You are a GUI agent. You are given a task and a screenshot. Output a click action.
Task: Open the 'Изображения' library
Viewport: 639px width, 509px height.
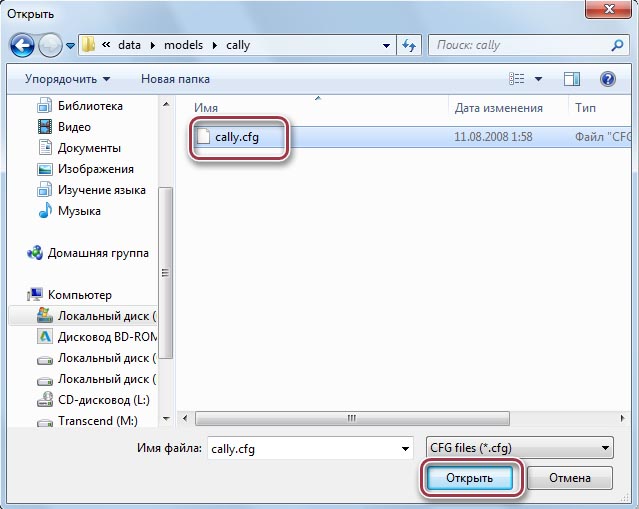tap(95, 169)
